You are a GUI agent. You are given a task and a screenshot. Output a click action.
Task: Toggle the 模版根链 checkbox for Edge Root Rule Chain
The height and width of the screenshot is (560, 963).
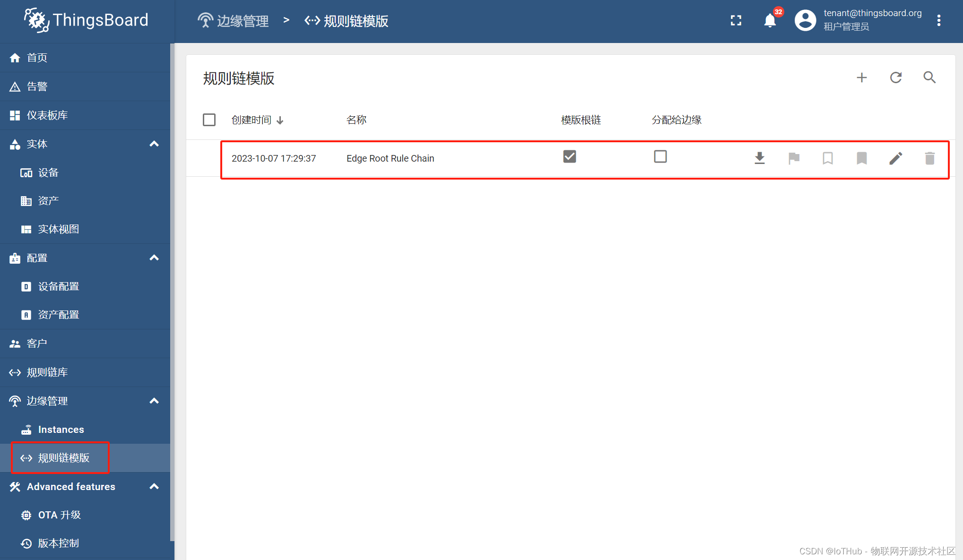point(570,157)
